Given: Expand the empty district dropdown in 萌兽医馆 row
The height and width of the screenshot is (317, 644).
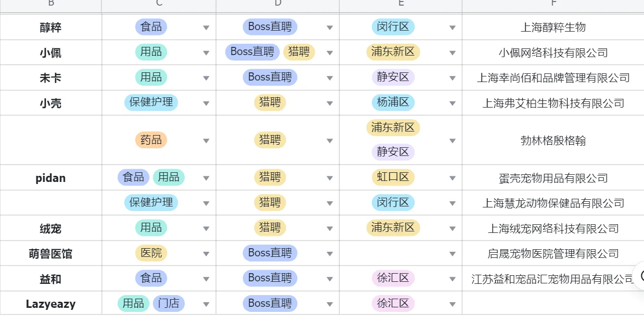Looking at the screenshot, I should click(452, 254).
